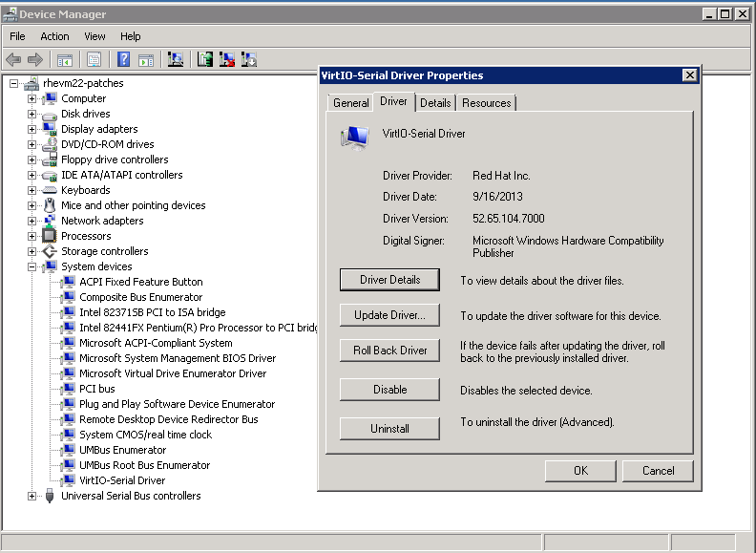Click the Update Driver... button

click(x=389, y=315)
